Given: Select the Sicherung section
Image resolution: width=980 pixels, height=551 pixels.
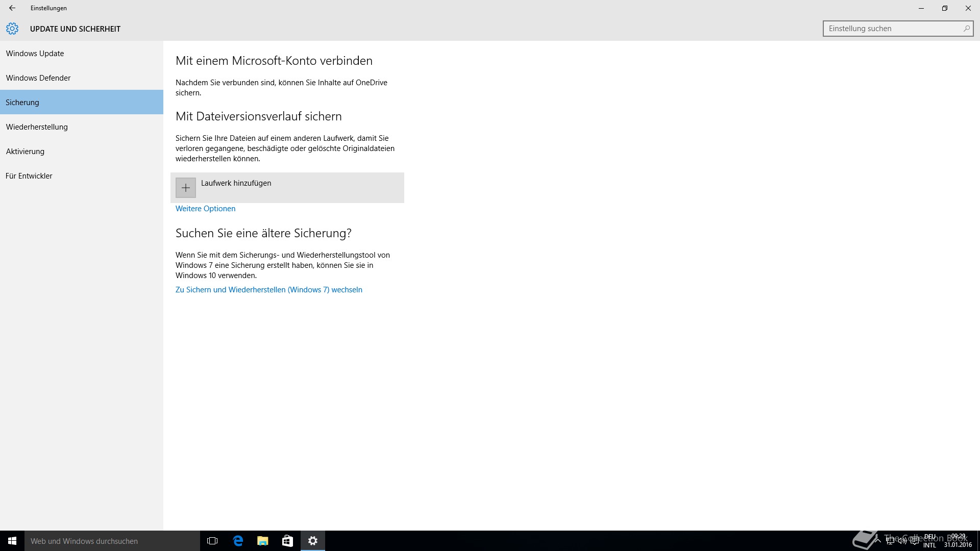Looking at the screenshot, I should click(82, 102).
